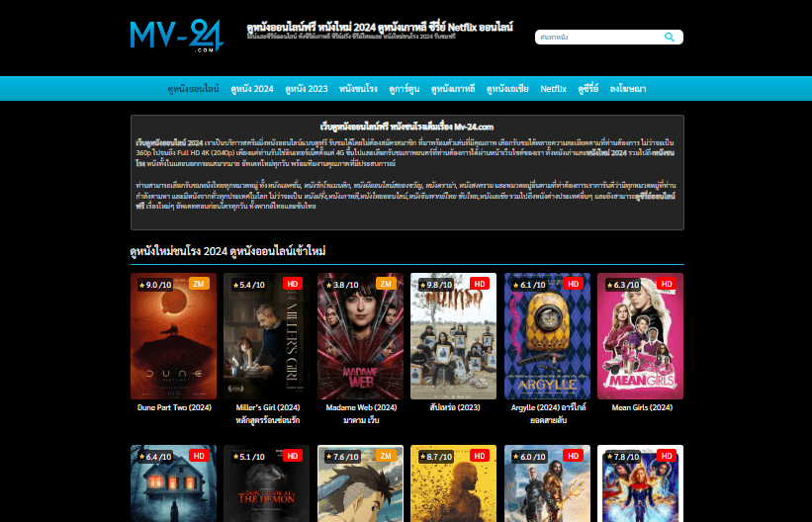Viewport: 812px width, 522px height.
Task: Open the Don't Look at the Demon poster
Action: pyautogui.click(x=267, y=483)
